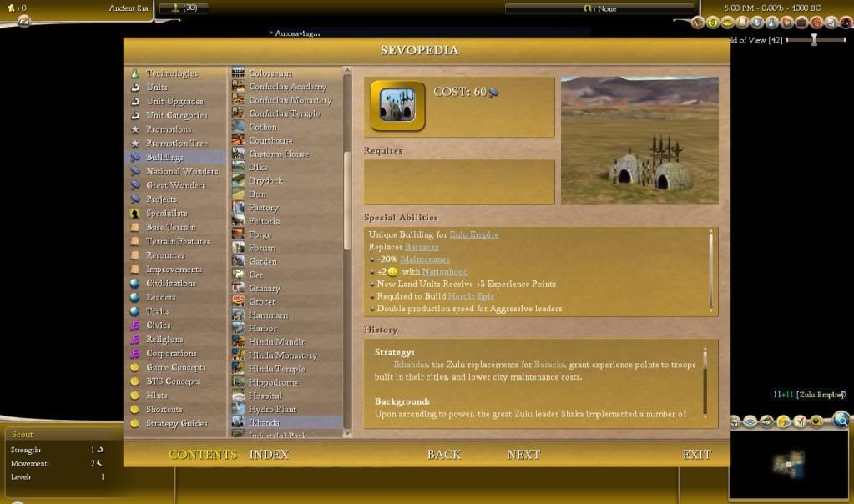Image resolution: width=854 pixels, height=504 pixels.
Task: Select the Civics category
Action: [x=158, y=325]
